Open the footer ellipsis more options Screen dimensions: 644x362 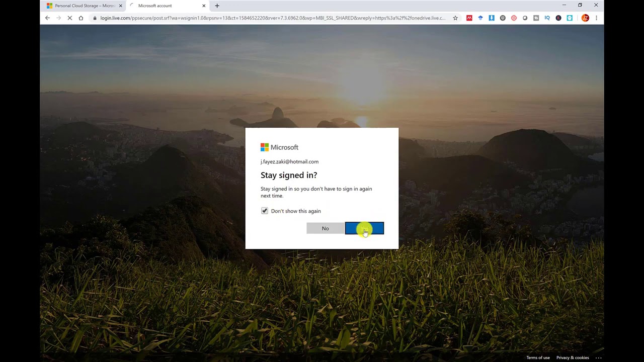pos(598,357)
